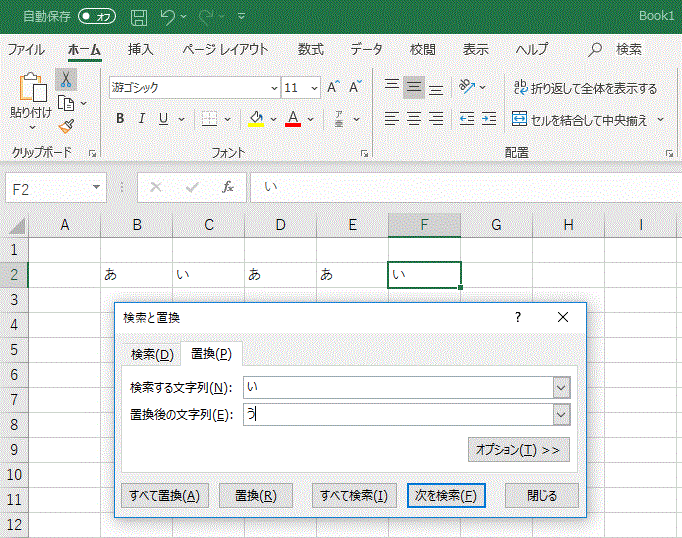The height and width of the screenshot is (538, 682).
Task: Toggle Bold formatting
Action: (120, 119)
